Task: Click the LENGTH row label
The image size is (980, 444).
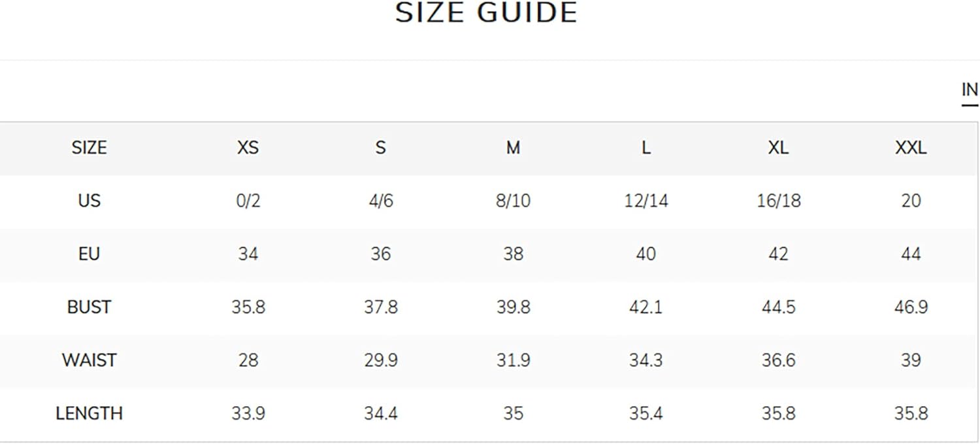Action: (89, 413)
